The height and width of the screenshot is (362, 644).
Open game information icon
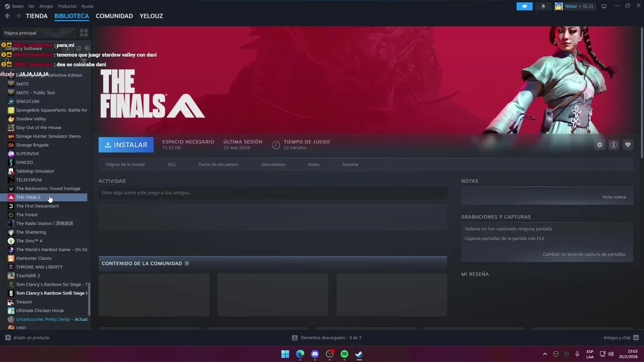(614, 145)
